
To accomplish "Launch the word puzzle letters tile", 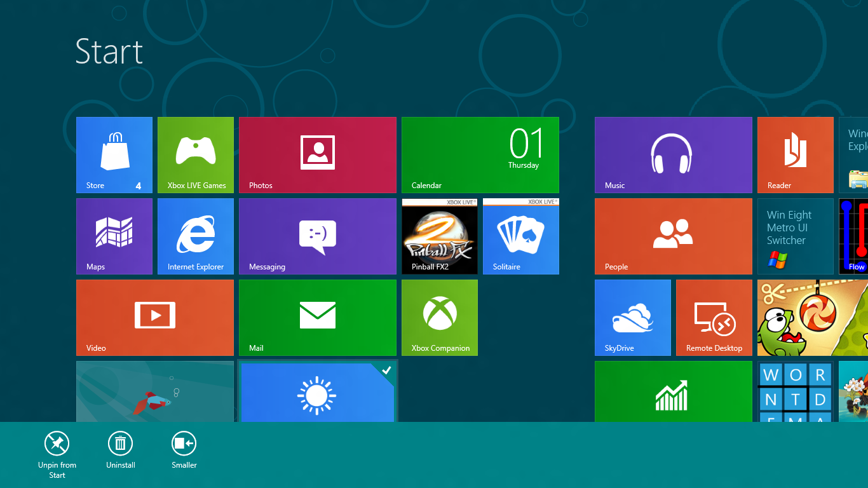I will [x=796, y=391].
